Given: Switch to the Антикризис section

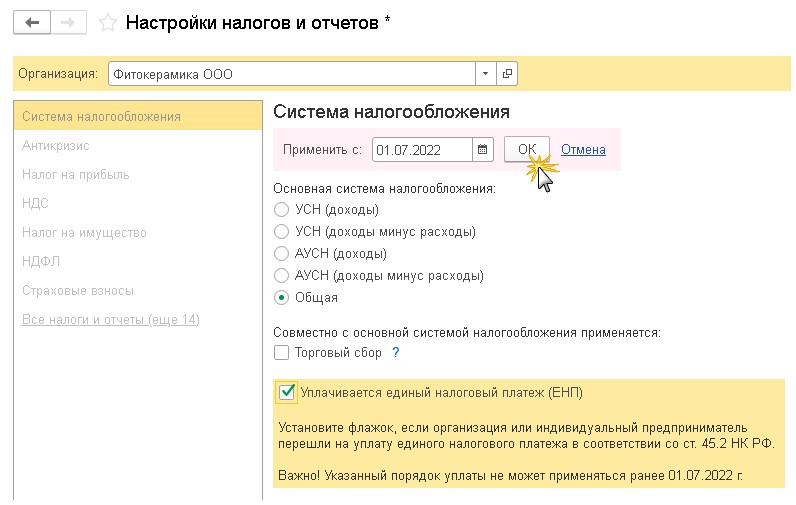Looking at the screenshot, I should click(x=56, y=146).
